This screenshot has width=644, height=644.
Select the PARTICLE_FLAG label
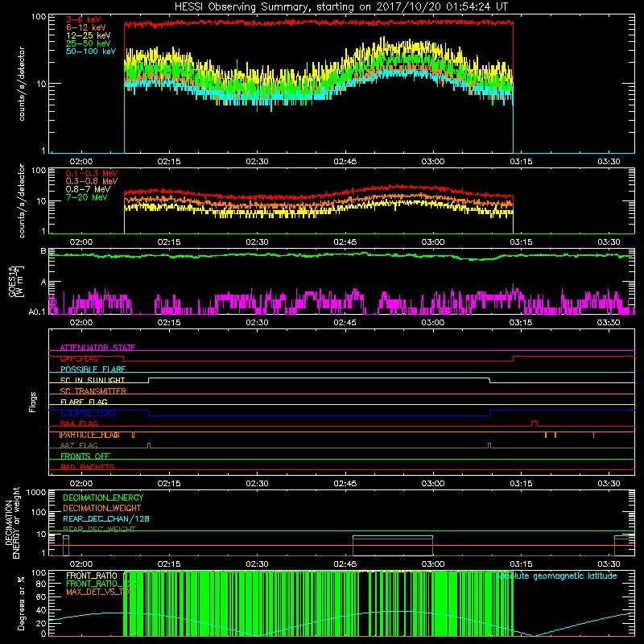89,435
